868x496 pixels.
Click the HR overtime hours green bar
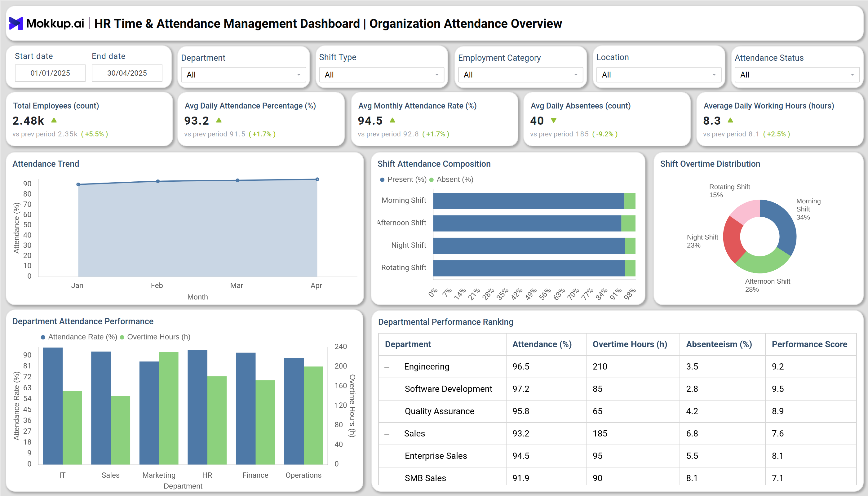pyautogui.click(x=217, y=420)
